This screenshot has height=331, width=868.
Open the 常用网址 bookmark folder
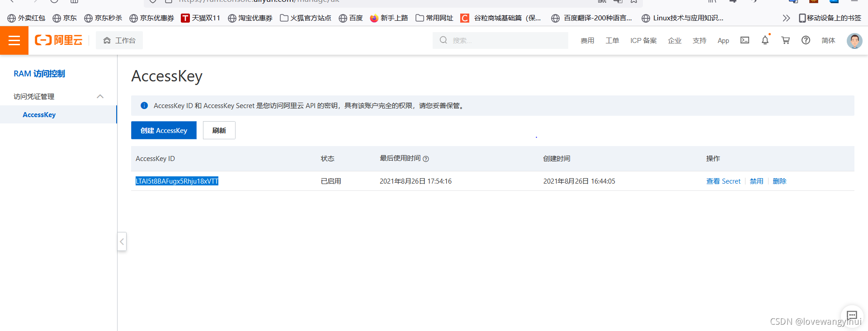(434, 18)
